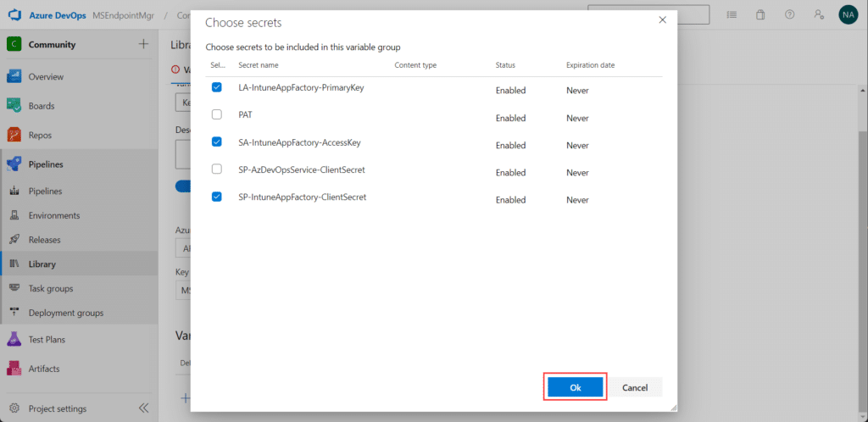The height and width of the screenshot is (422, 868).
Task: Open the Test Plans flask icon
Action: pyautogui.click(x=14, y=340)
